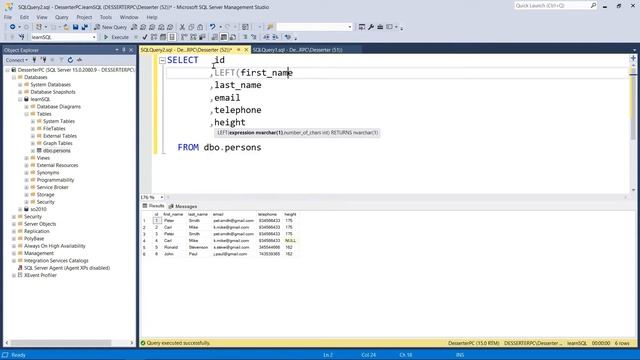The image size is (640, 360).
Task: Select the Security folder under learnSQL
Action: point(45,202)
